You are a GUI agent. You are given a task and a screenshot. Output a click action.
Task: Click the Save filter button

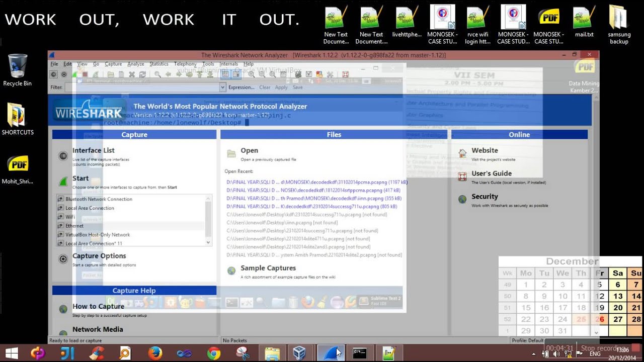298,87
